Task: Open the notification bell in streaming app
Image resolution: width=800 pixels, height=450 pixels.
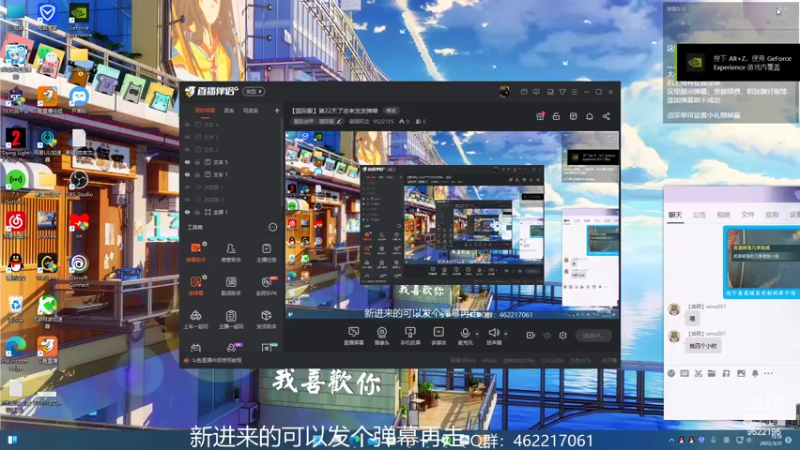Action: tap(589, 116)
